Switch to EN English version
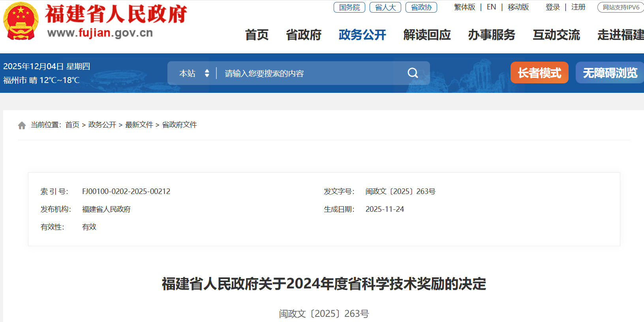The width and height of the screenshot is (644, 322). click(491, 7)
